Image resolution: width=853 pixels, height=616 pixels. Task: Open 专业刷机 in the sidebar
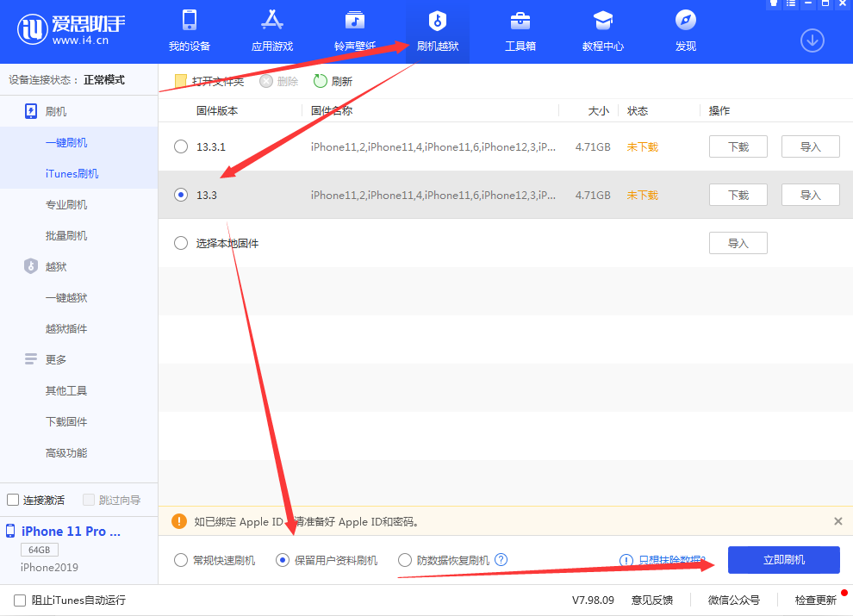pos(66,204)
